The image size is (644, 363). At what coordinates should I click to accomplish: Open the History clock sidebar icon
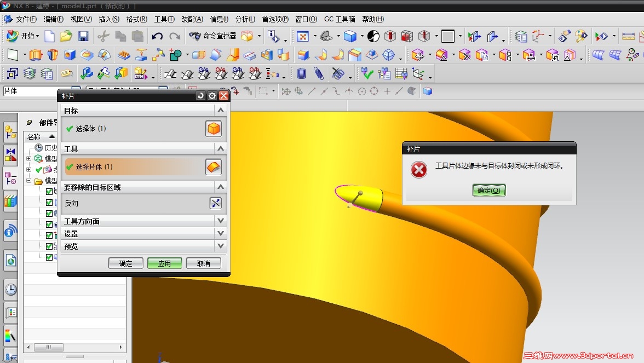tap(11, 289)
